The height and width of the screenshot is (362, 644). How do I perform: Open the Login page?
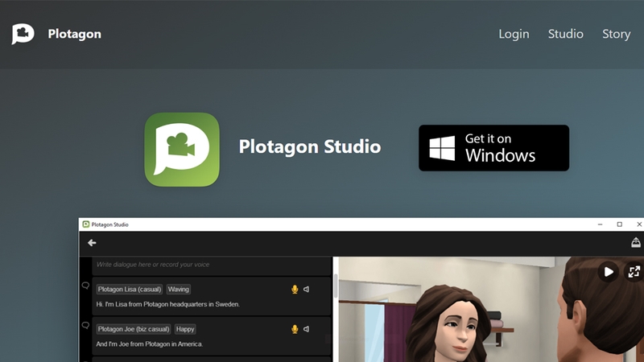(514, 34)
